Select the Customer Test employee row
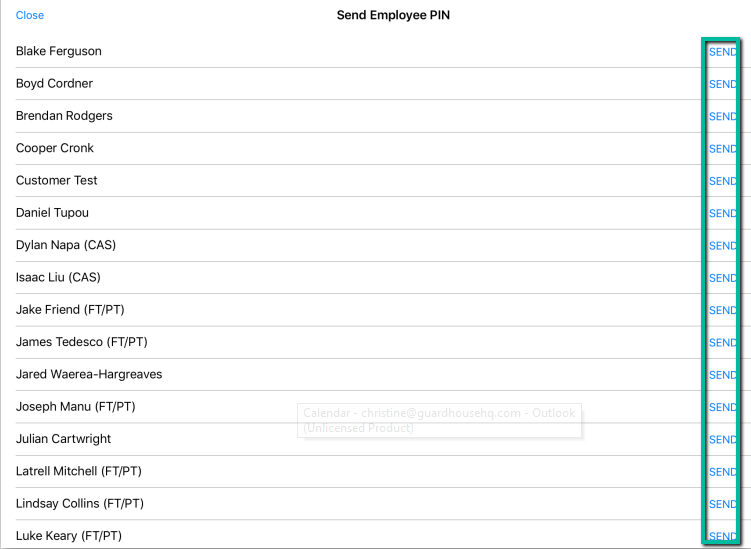Screen dimensions: 751x549 [358, 181]
